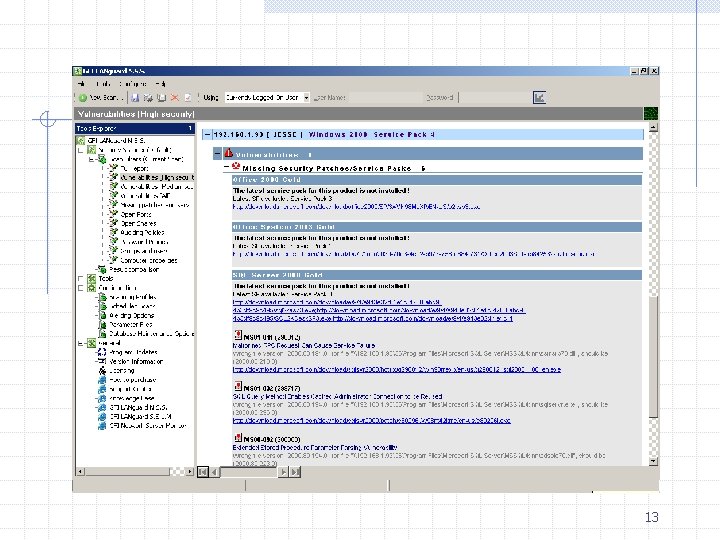Viewport: 720px width, 540px height.
Task: Select Auditing Policies filter in tree
Action: point(142,233)
